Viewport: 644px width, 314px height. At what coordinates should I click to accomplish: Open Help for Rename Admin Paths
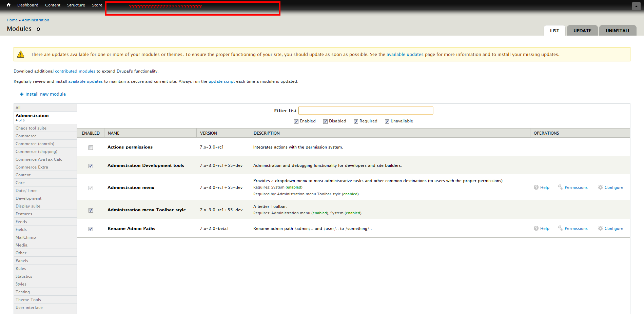pyautogui.click(x=542, y=229)
